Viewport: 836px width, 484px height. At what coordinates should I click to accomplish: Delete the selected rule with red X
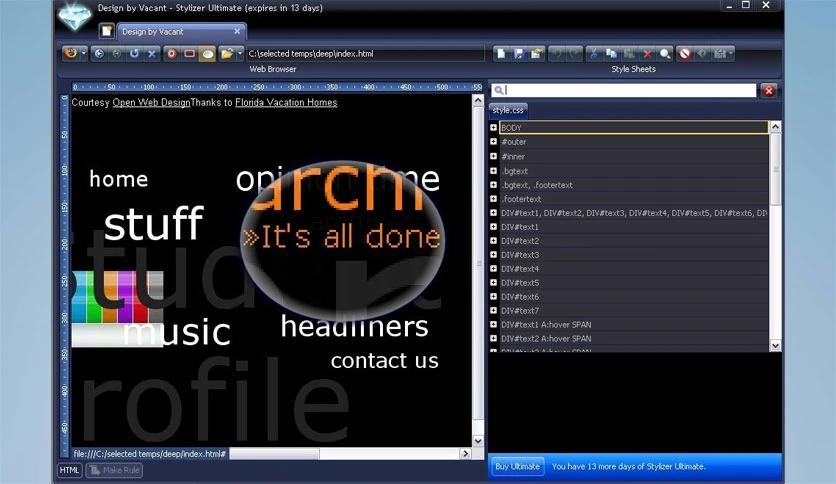647,53
